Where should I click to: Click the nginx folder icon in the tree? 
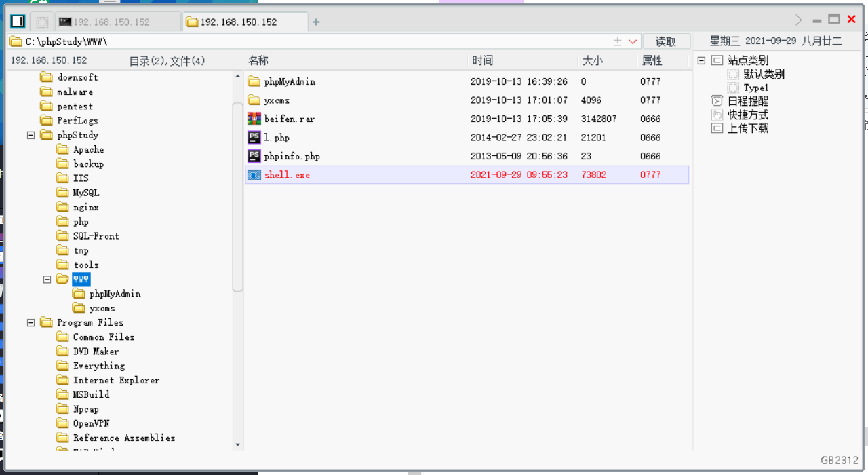click(x=62, y=207)
